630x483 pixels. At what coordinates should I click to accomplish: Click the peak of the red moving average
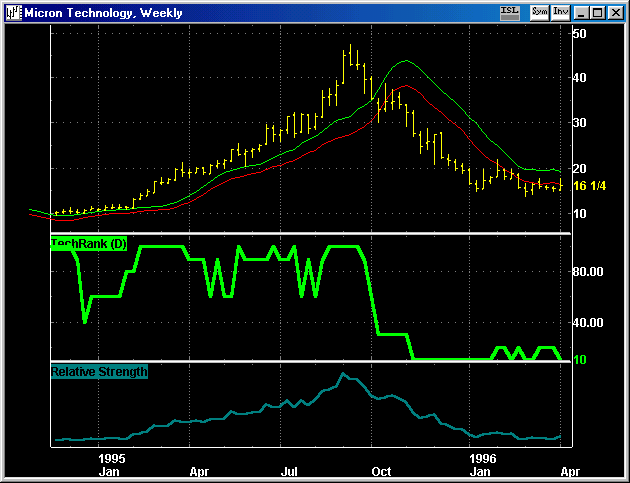tap(406, 86)
